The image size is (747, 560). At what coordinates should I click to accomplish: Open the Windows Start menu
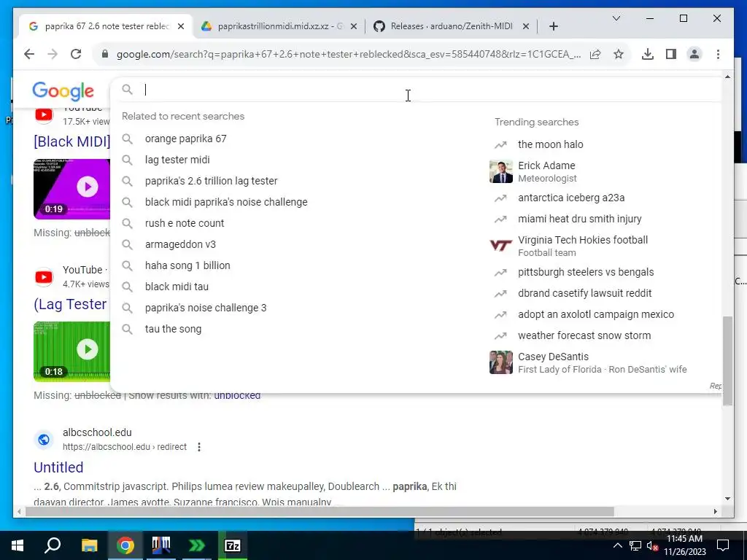tap(18, 545)
